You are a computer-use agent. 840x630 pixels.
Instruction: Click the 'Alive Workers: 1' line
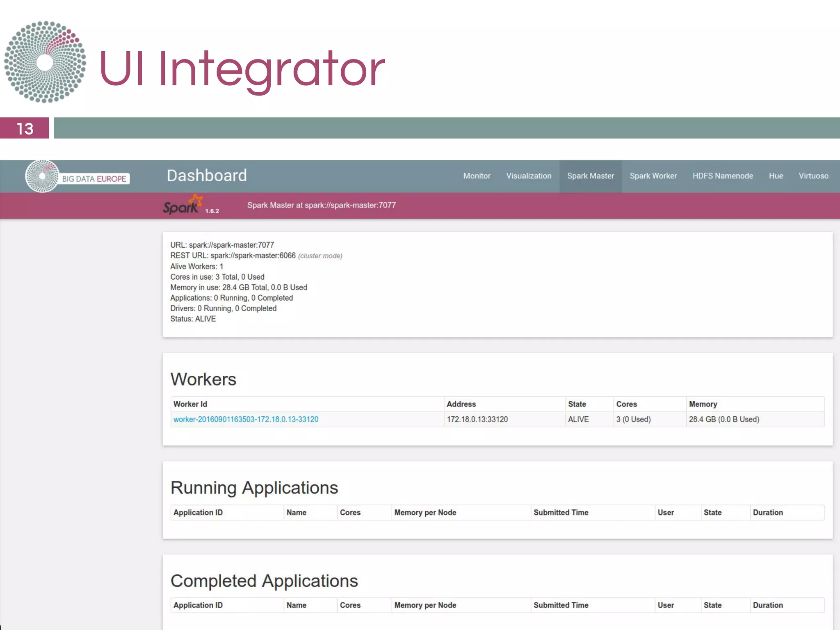196,266
